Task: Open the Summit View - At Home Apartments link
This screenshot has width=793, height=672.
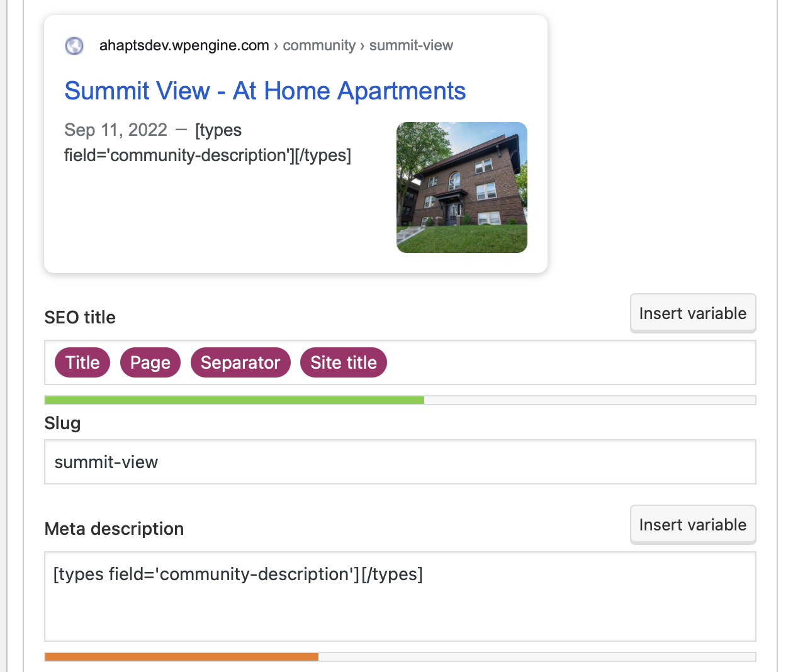Action: (265, 91)
